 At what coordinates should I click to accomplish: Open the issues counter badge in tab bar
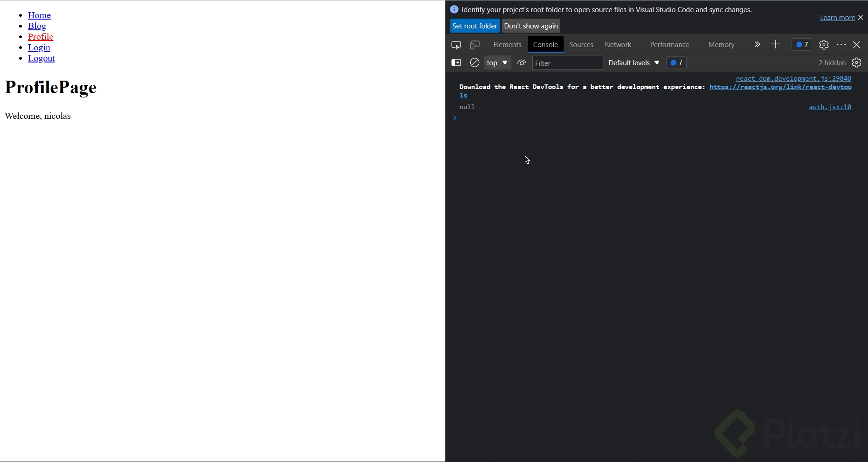click(x=802, y=45)
